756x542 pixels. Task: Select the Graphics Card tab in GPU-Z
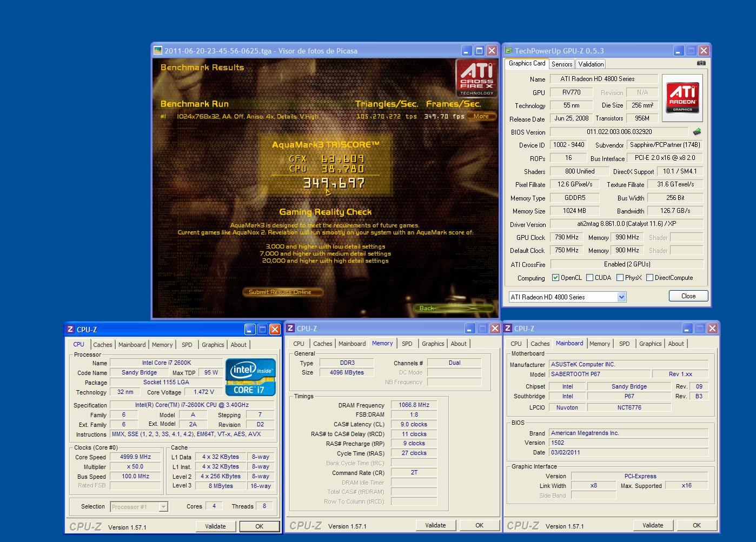pyautogui.click(x=527, y=63)
